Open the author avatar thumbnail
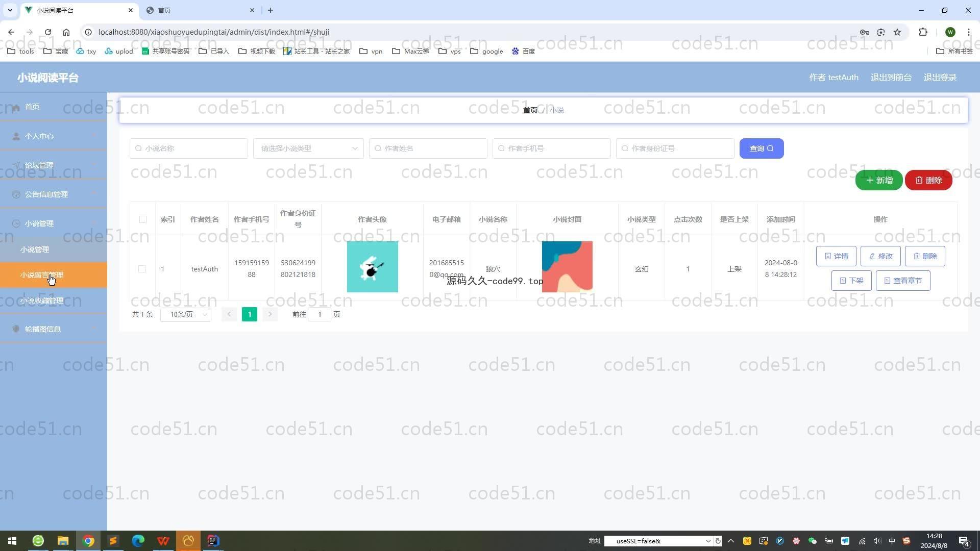Viewport: 980px width, 551px height. pos(373,267)
